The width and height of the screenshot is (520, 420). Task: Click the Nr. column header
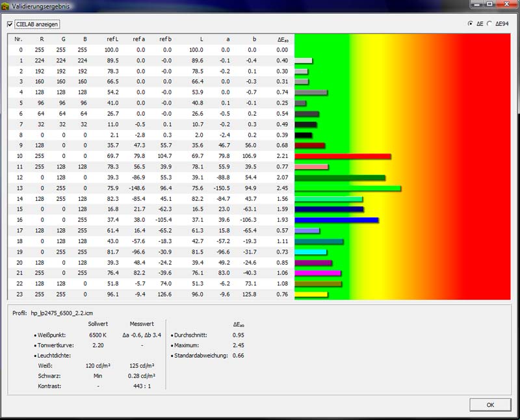click(18, 39)
